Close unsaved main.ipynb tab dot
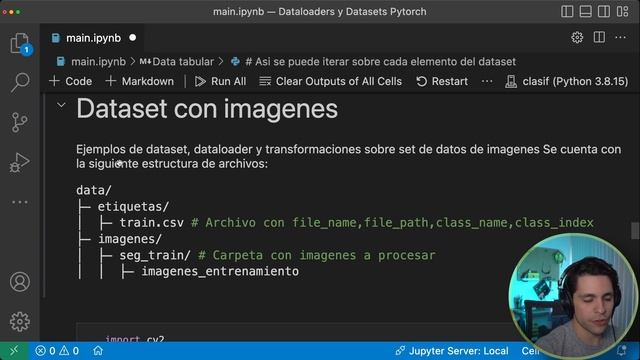The width and height of the screenshot is (640, 360). (133, 38)
